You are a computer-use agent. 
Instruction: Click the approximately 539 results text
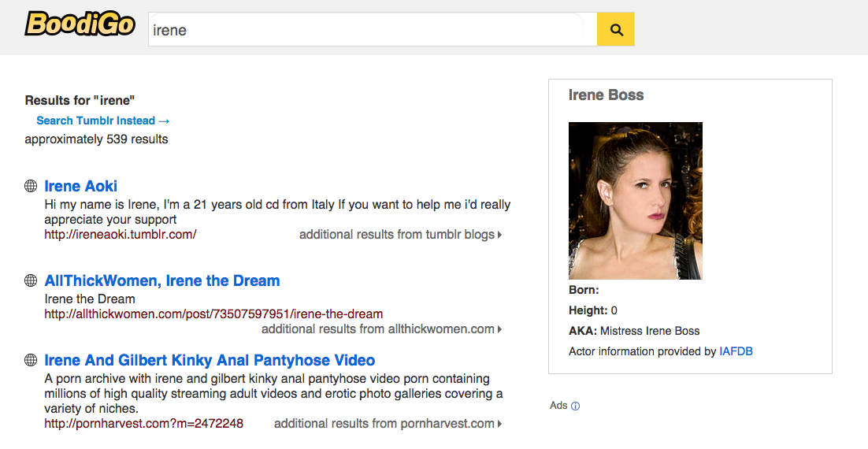[x=96, y=139]
